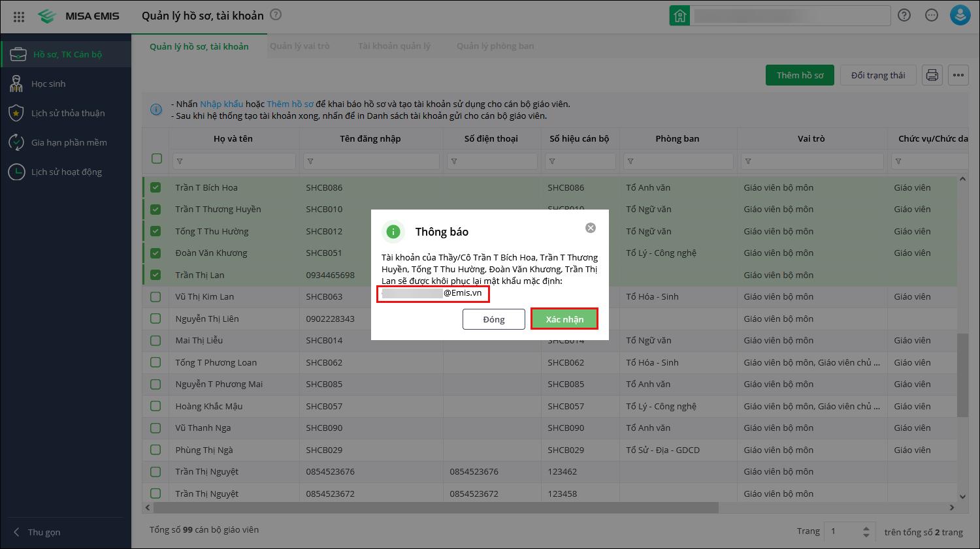The image size is (980, 549).
Task: Click the Thêm hồ sơ button
Action: pyautogui.click(x=800, y=75)
